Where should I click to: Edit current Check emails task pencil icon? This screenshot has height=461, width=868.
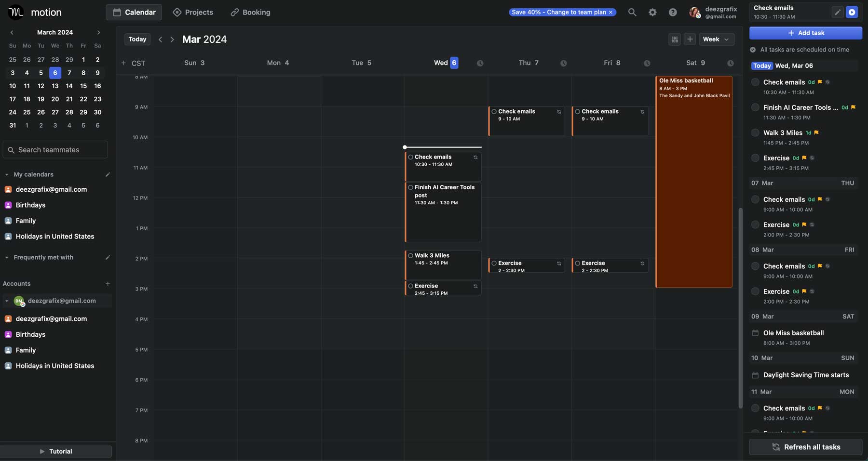pos(838,13)
